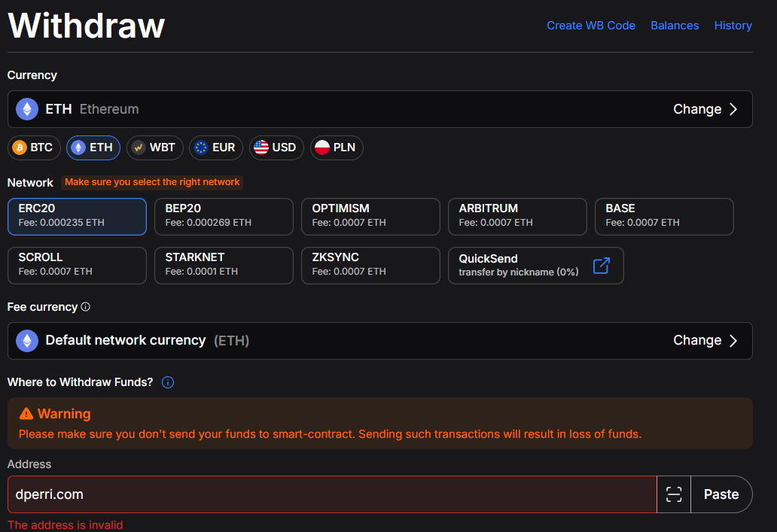This screenshot has height=532, width=777.
Task: Click the chevron arrow in the currency row
Action: 733,109
